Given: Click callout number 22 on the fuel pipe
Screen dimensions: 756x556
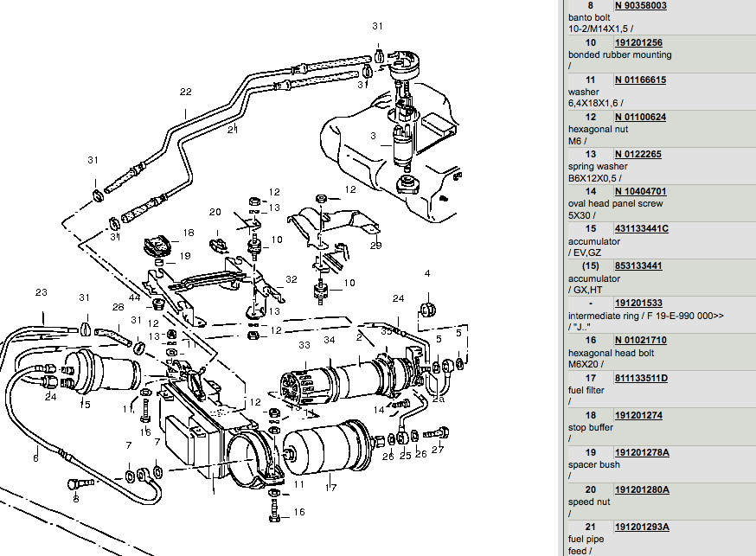Looking at the screenshot, I should (x=185, y=92).
